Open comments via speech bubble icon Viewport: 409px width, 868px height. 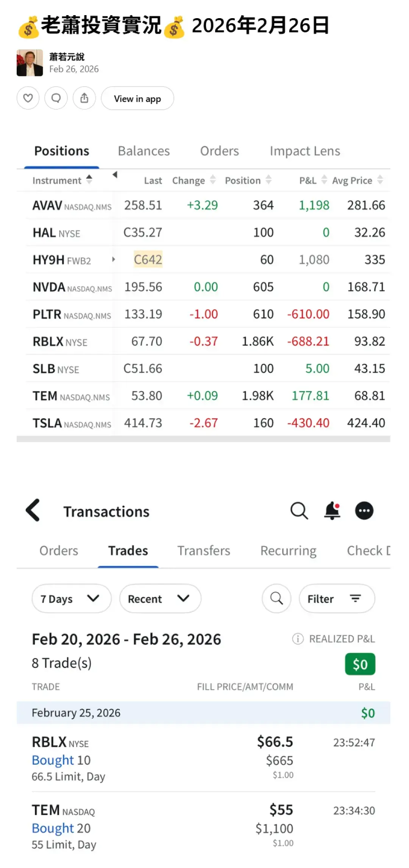[56, 98]
